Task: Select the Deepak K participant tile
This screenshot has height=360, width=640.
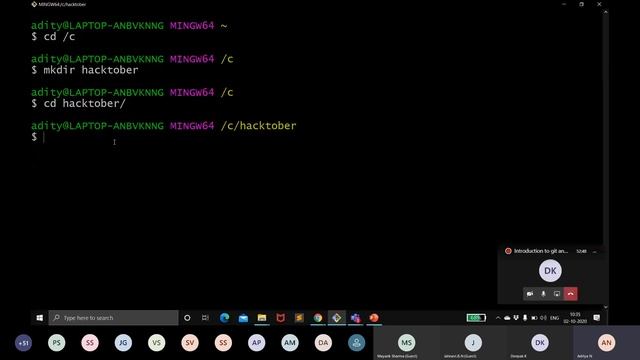Action: coord(540,343)
